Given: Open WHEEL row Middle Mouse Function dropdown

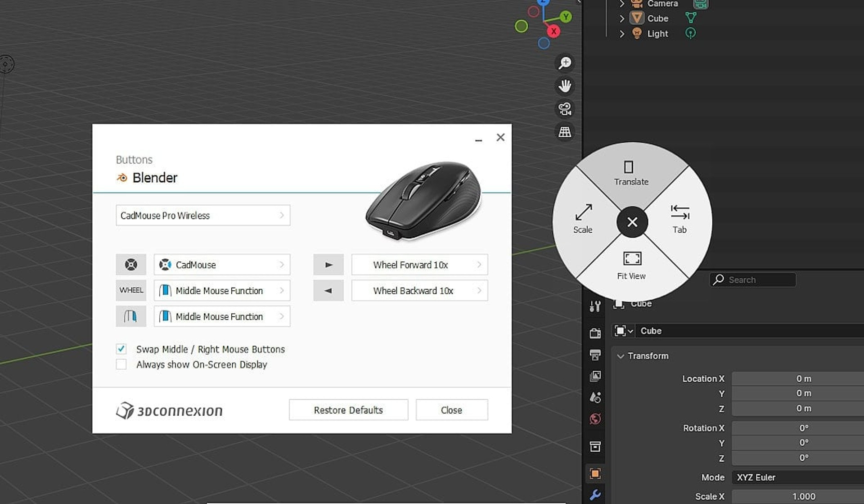Looking at the screenshot, I should (x=222, y=291).
